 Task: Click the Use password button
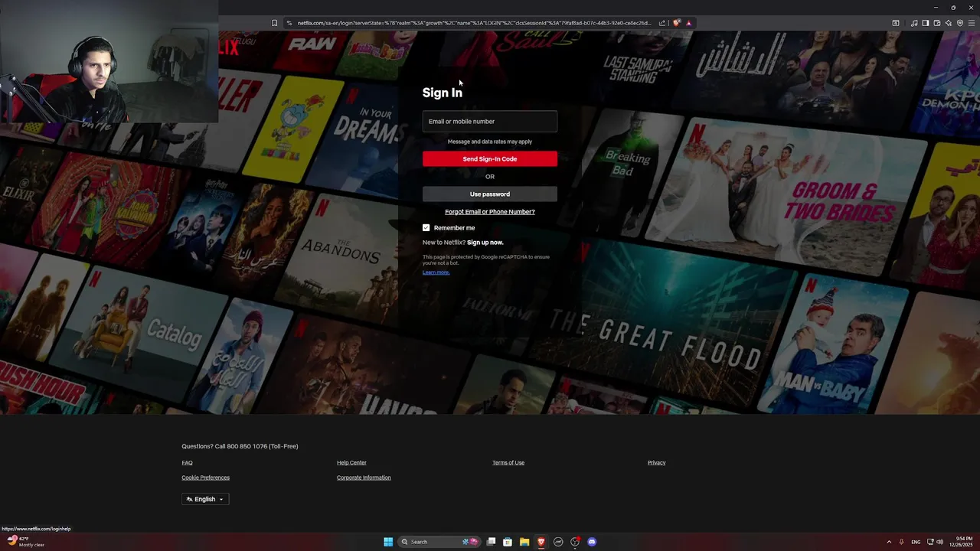tap(490, 194)
